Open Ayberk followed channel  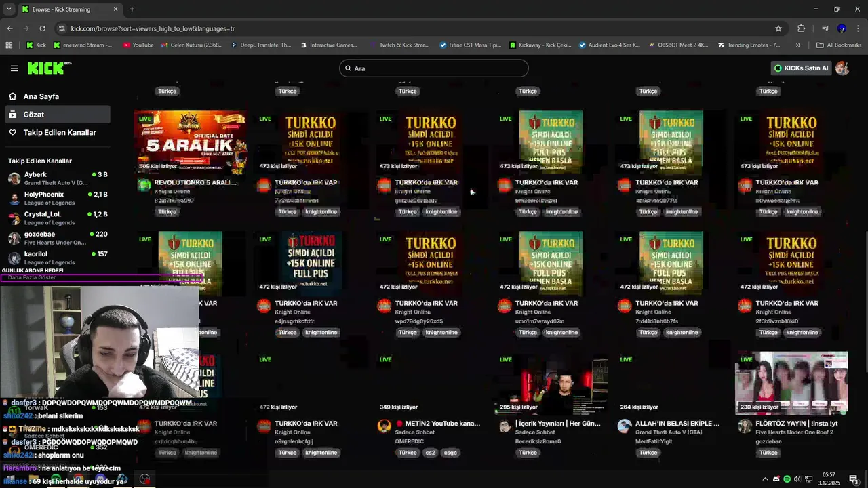tap(58, 178)
